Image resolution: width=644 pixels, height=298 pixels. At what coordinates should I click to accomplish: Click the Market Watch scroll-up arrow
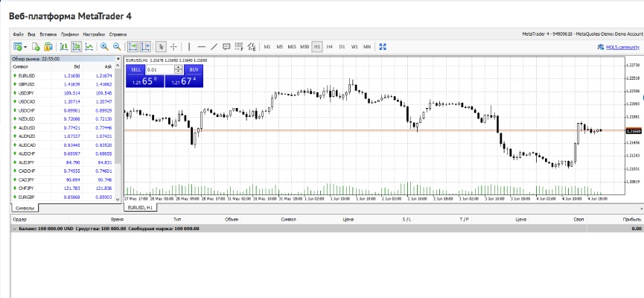[x=118, y=66]
